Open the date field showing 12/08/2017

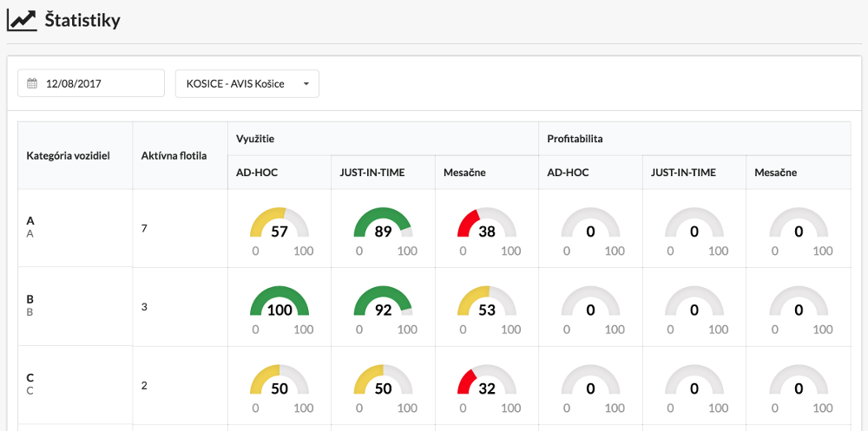[95, 84]
